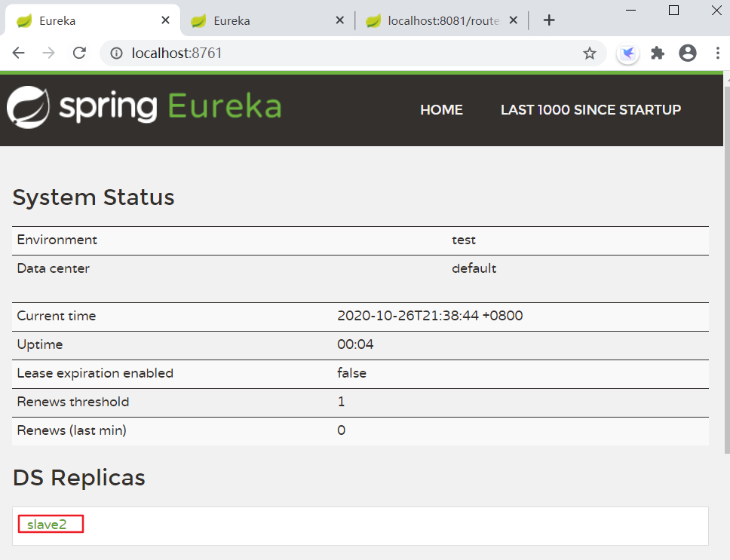The width and height of the screenshot is (730, 560).
Task: Open site information icon beside localhost:8761
Action: (x=116, y=54)
